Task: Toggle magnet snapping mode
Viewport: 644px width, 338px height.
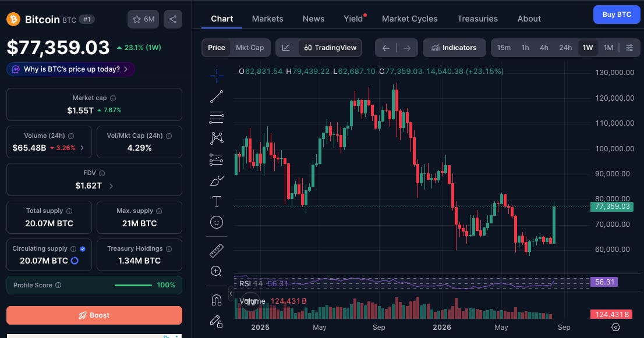Action: click(217, 300)
